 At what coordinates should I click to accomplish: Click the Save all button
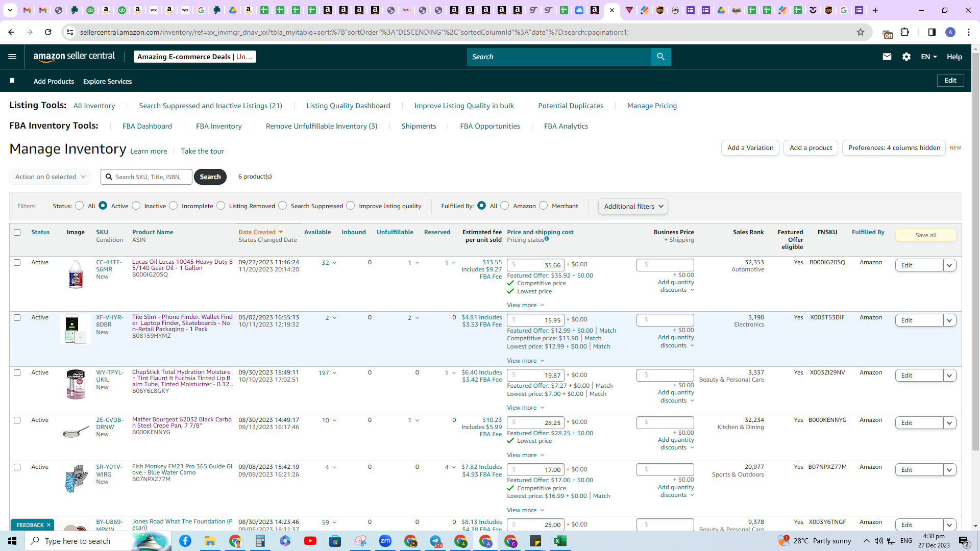point(926,235)
